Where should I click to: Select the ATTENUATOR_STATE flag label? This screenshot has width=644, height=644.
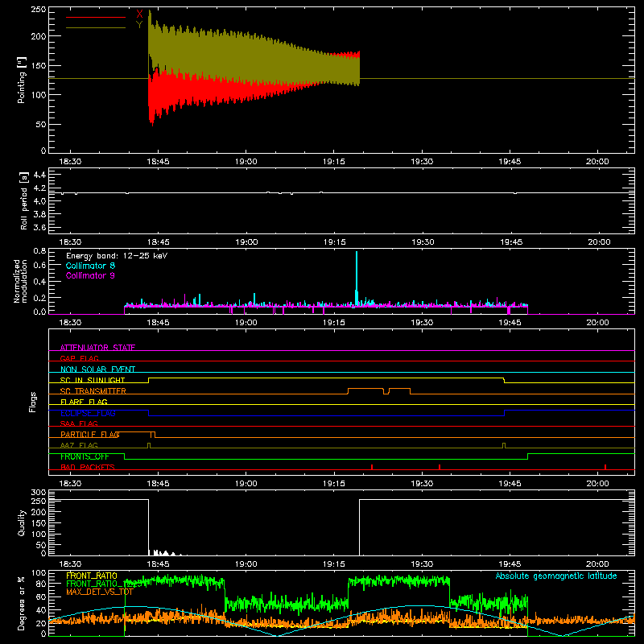click(x=97, y=348)
